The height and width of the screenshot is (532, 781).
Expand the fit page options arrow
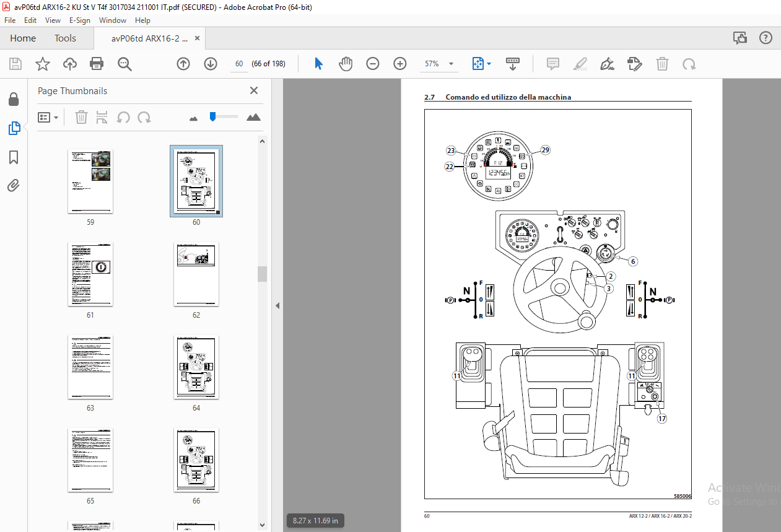[489, 64]
